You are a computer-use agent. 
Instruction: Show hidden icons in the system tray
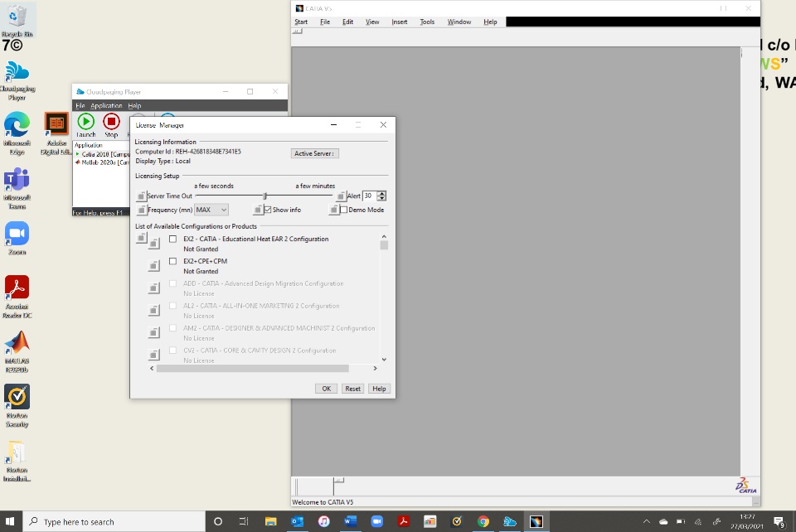(646, 521)
